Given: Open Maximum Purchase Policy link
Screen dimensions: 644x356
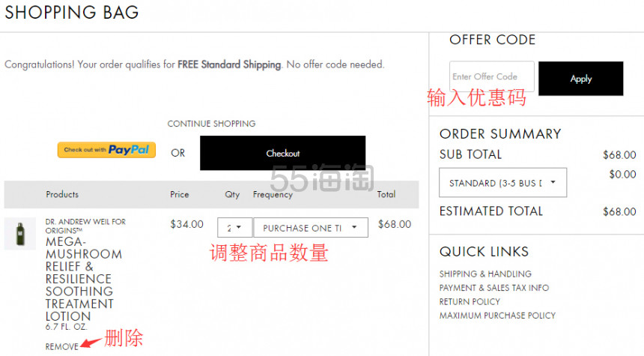Looking at the screenshot, I should [x=497, y=316].
